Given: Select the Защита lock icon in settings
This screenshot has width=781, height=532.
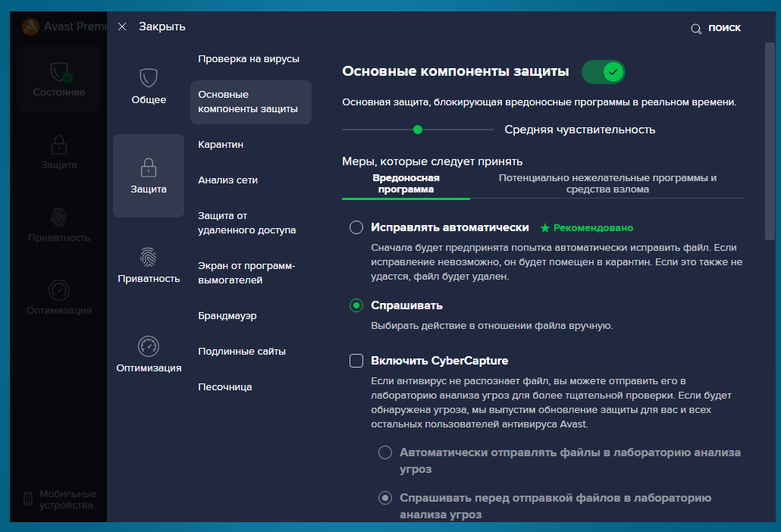Looking at the screenshot, I should pos(149,167).
